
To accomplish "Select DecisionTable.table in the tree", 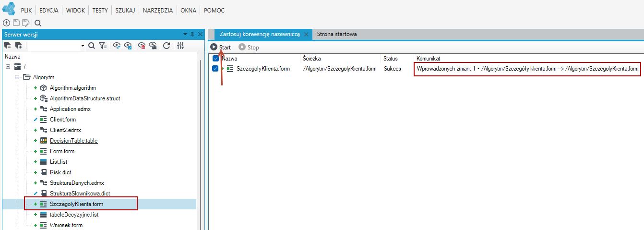I will pyautogui.click(x=73, y=141).
